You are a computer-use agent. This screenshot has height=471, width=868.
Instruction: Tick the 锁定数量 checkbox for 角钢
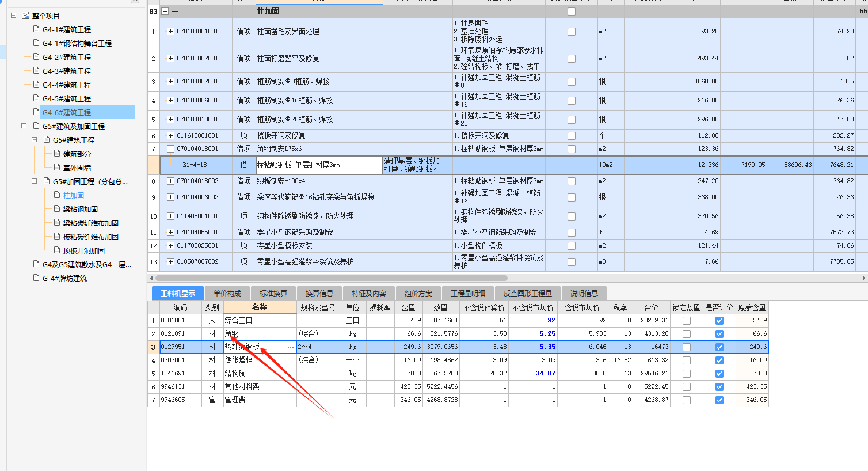coord(687,334)
